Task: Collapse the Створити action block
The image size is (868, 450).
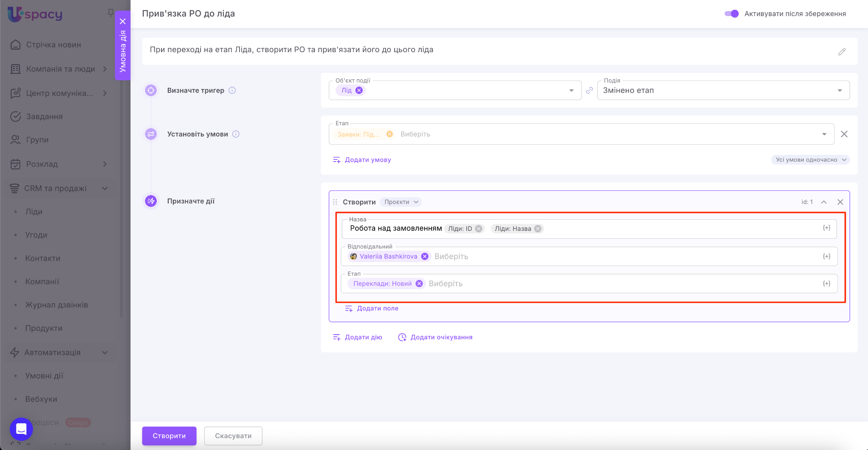Action: coord(823,202)
